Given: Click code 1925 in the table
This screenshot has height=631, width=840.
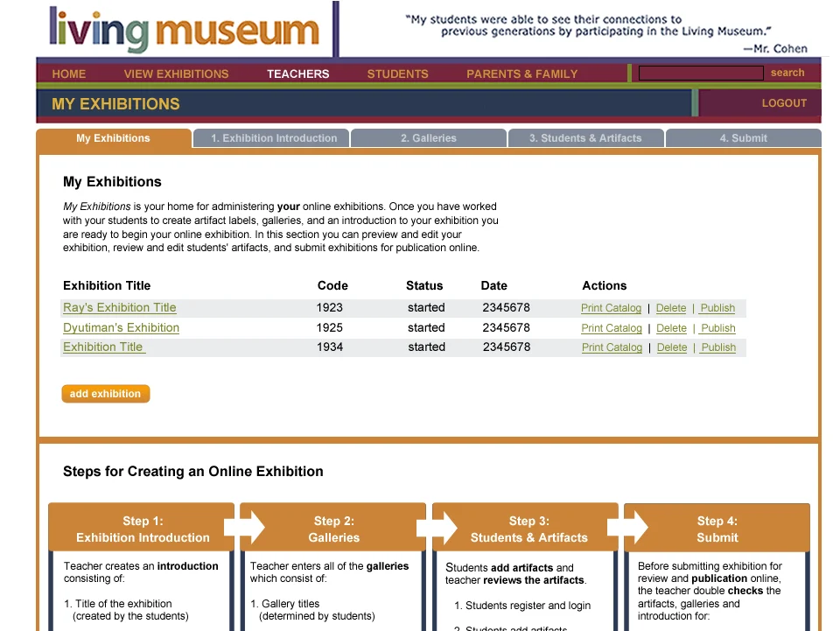Looking at the screenshot, I should 330,328.
